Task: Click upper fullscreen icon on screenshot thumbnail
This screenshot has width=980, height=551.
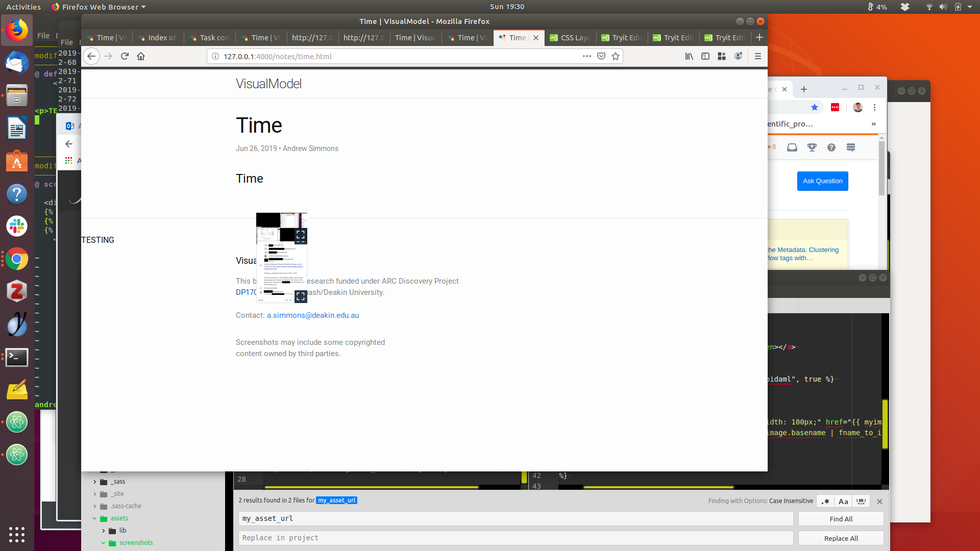Action: [x=301, y=235]
